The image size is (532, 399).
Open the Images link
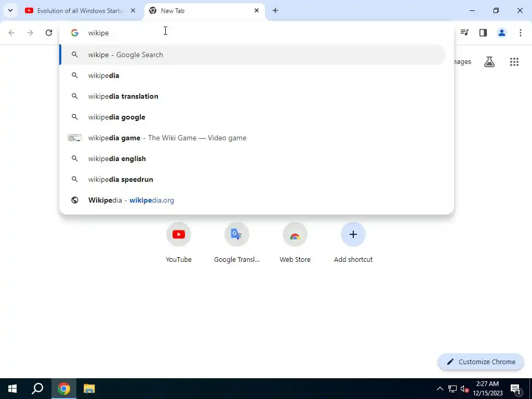tap(462, 62)
